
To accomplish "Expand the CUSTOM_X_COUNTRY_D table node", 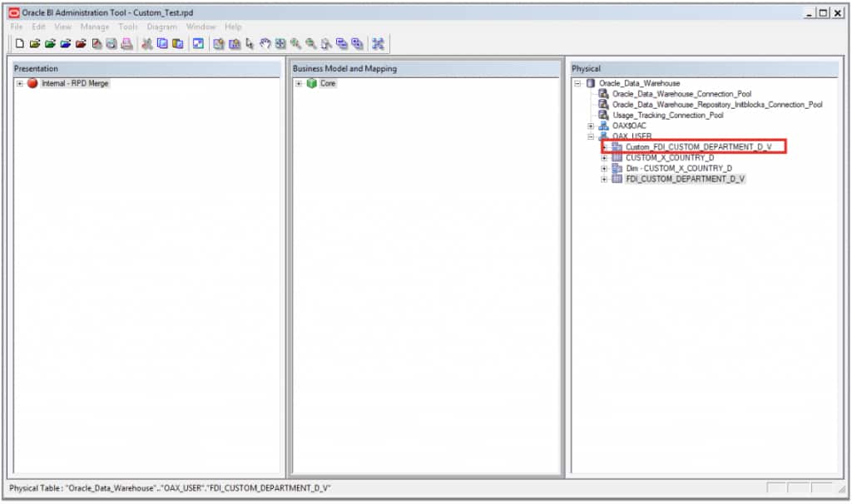I will pyautogui.click(x=604, y=157).
